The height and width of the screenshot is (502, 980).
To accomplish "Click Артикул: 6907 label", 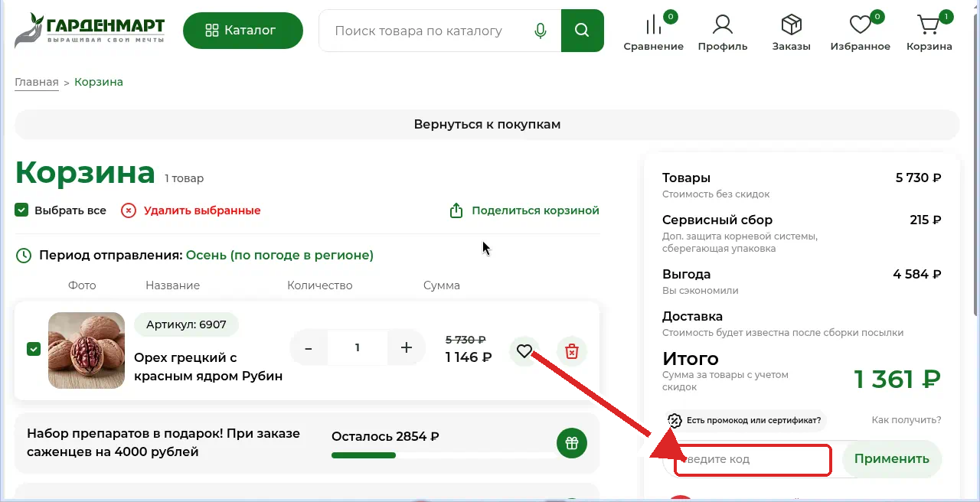I will (x=186, y=324).
